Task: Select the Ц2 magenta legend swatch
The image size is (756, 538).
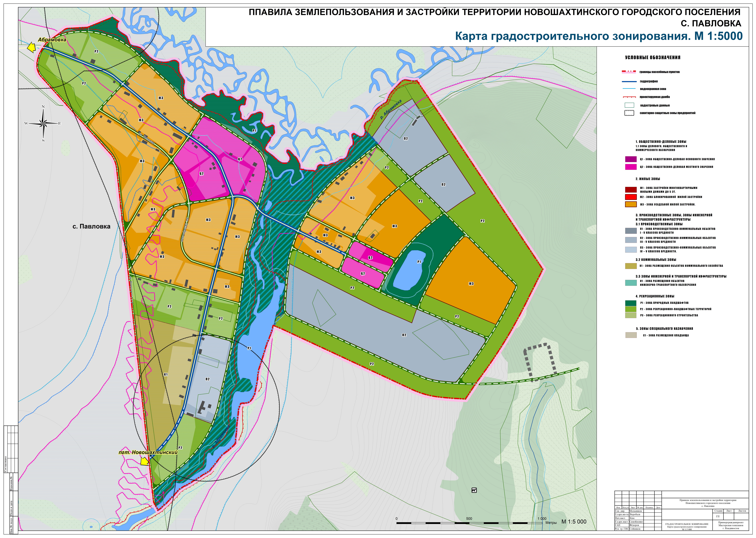Action: tap(631, 167)
